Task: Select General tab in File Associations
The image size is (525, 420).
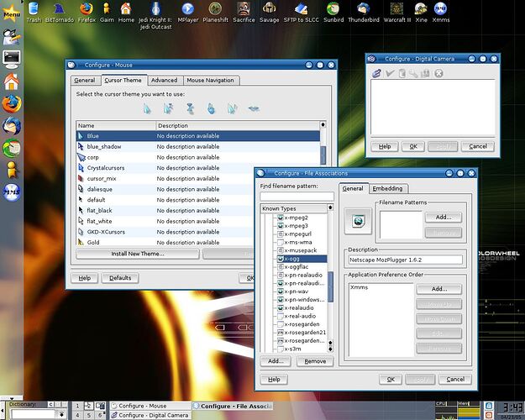Action: point(353,188)
